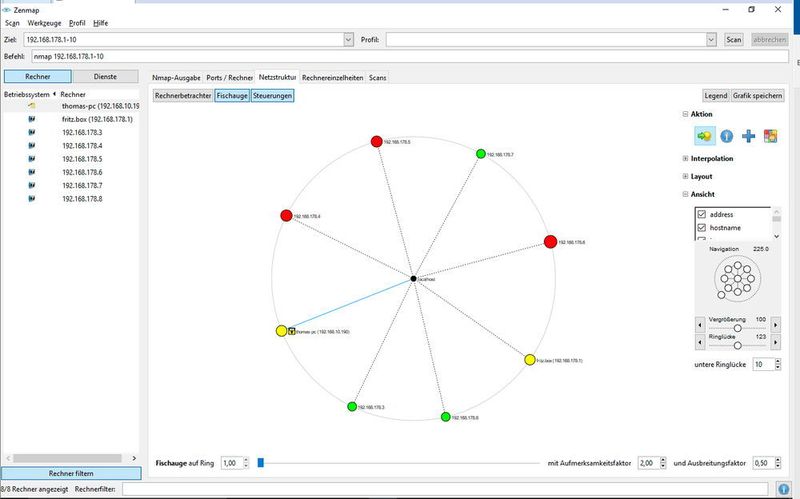Click the yellow thomas-pc node

point(281,331)
